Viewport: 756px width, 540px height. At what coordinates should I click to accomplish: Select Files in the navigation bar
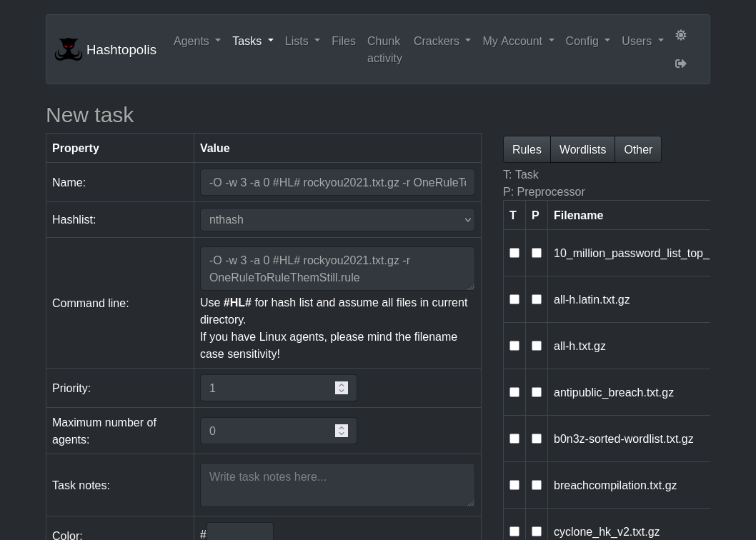pos(344,41)
